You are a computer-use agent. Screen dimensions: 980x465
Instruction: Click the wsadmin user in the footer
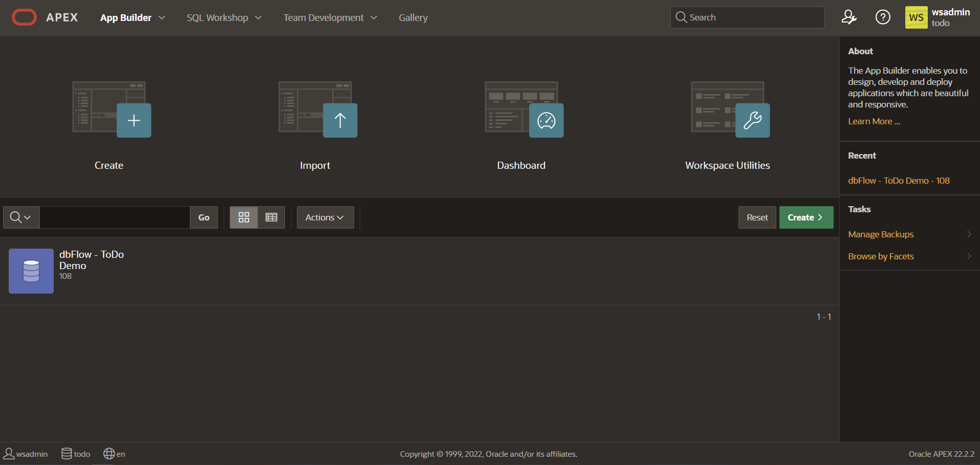(x=26, y=454)
